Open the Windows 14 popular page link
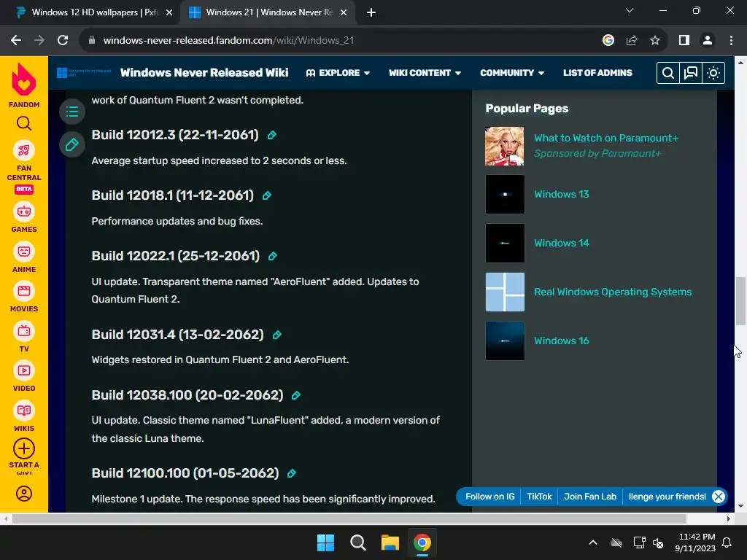This screenshot has height=560, width=747. coord(561,244)
